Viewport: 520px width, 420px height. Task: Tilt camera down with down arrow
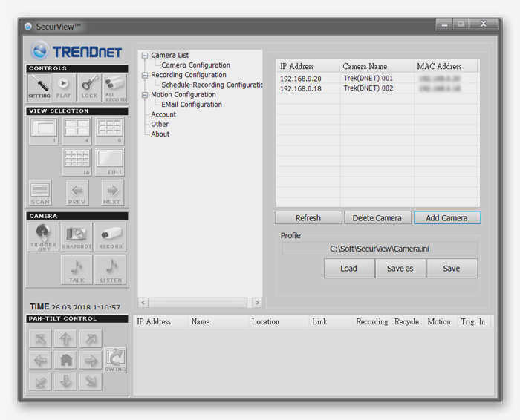tap(65, 381)
